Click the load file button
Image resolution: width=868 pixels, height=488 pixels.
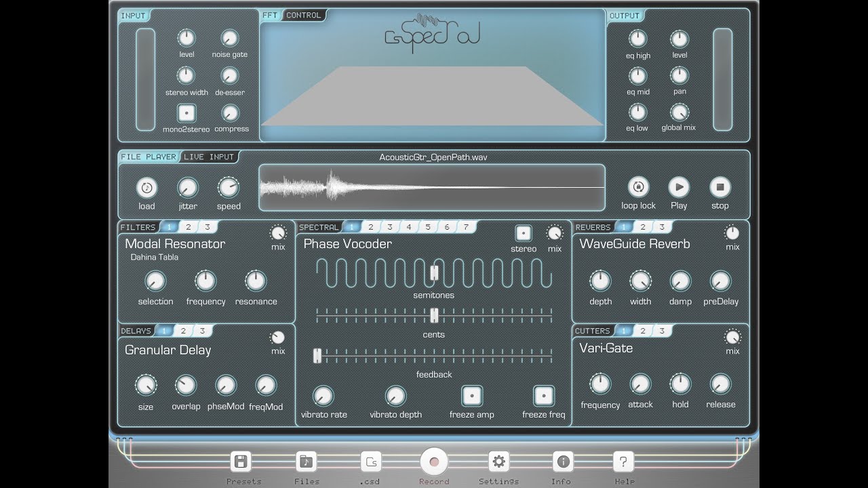pyautogui.click(x=146, y=188)
